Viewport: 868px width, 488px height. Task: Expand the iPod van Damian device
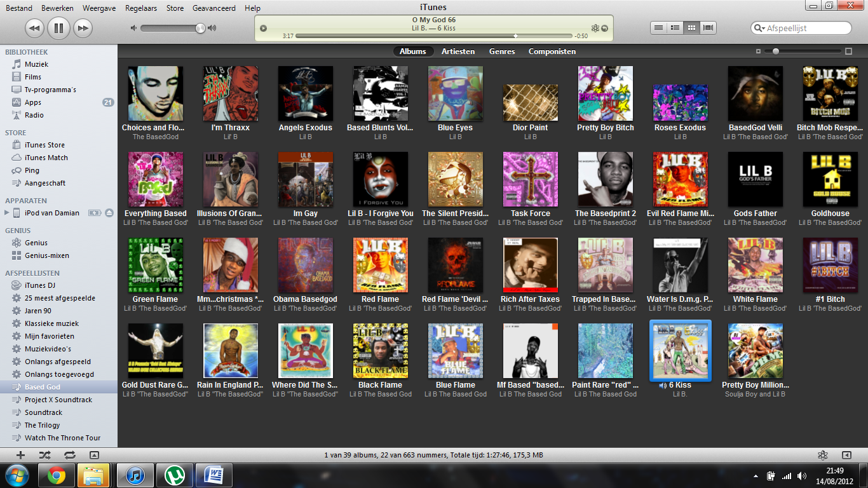(7, 213)
